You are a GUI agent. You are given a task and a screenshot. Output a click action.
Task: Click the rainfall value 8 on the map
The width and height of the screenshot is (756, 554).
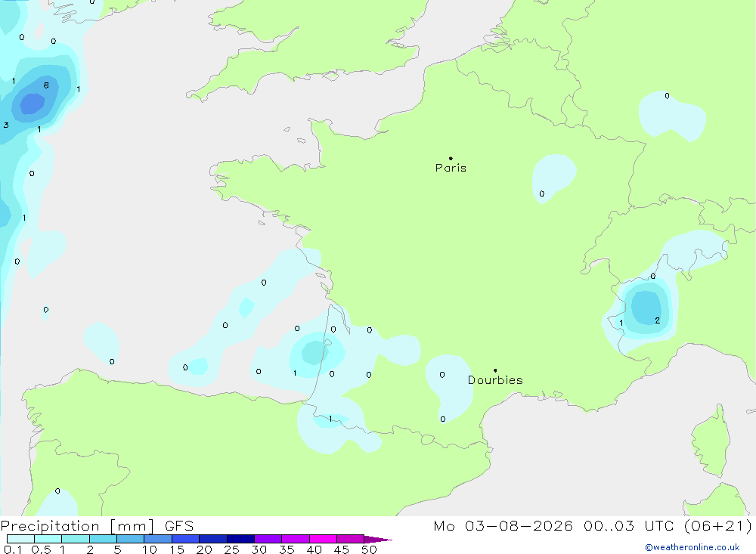[46, 85]
